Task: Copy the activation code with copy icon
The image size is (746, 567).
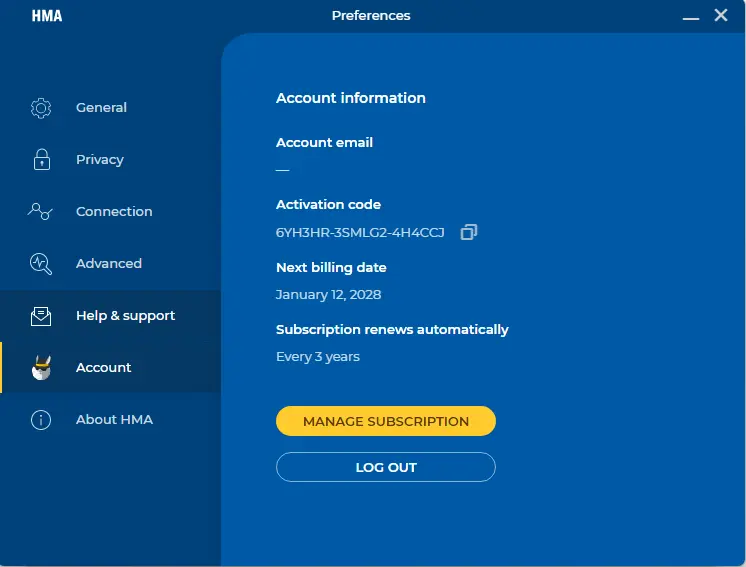Action: coord(469,232)
